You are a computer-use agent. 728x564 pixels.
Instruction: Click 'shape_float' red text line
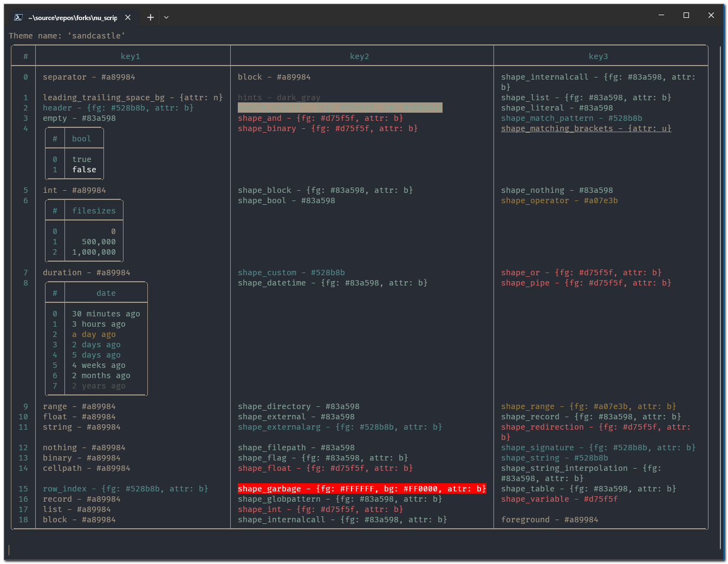(326, 468)
